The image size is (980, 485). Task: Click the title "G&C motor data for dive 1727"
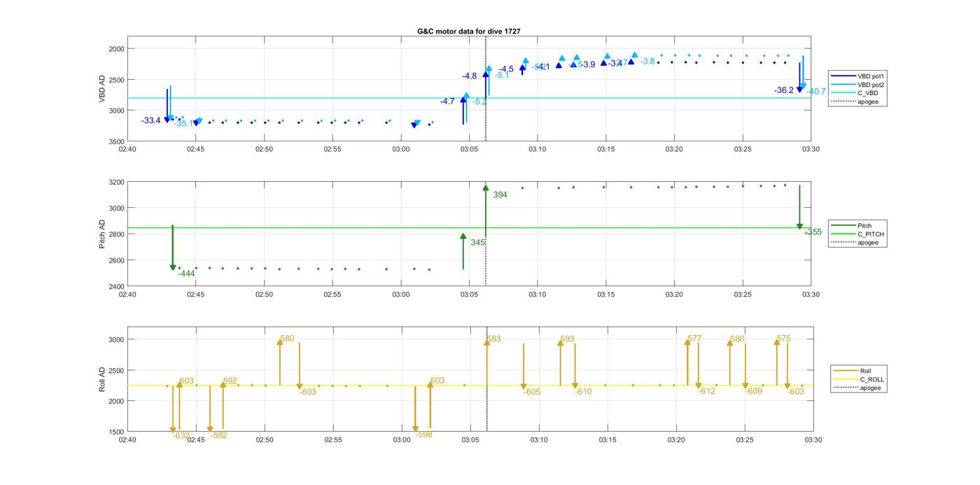468,31
